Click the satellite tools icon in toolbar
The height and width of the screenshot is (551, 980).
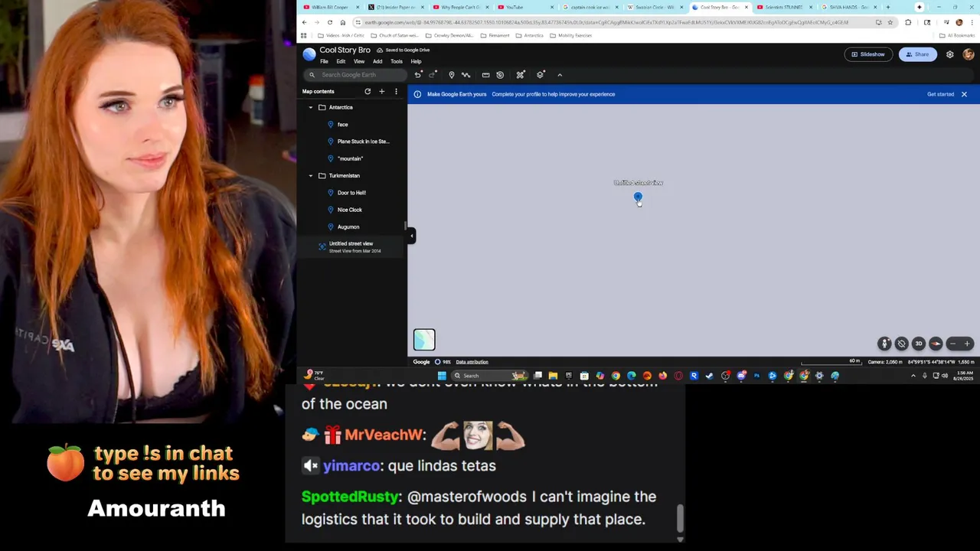click(521, 75)
